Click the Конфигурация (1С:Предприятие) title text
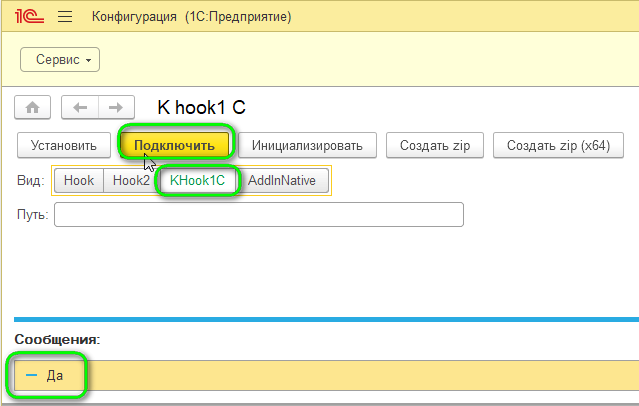This screenshot has width=639, height=406. [192, 17]
